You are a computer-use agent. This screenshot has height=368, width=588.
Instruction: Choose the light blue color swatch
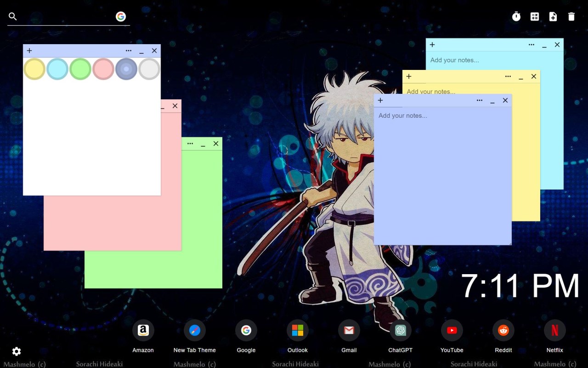pyautogui.click(x=57, y=69)
